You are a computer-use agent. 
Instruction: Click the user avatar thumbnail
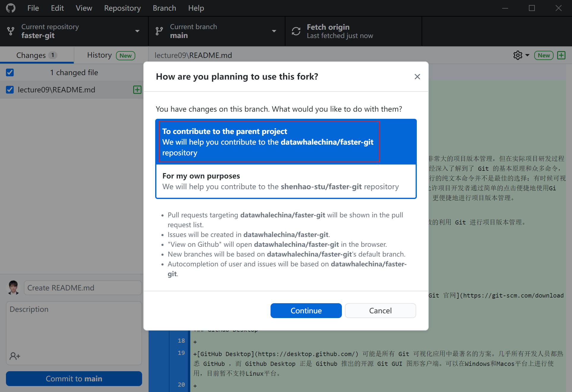coord(13,287)
